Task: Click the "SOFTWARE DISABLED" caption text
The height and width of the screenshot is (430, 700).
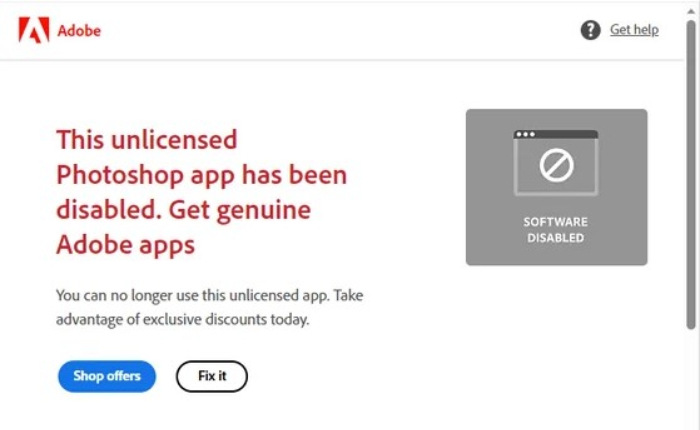Action: [556, 229]
